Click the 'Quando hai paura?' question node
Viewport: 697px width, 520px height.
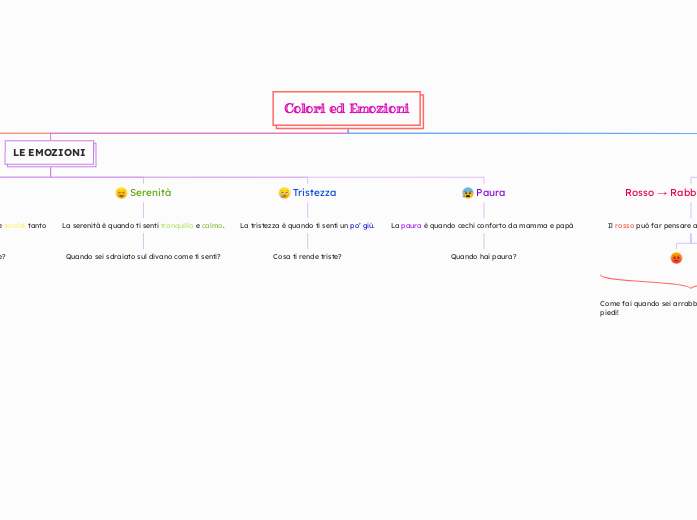tap(483, 256)
